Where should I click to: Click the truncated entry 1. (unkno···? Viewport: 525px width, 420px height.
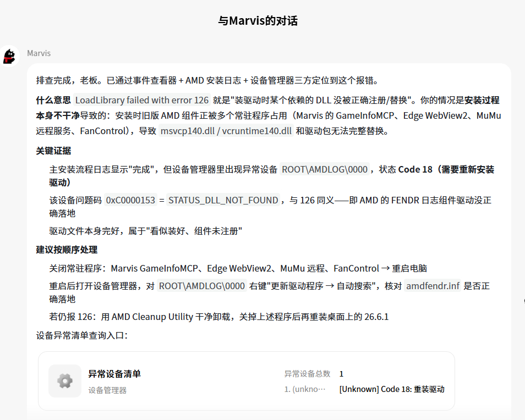point(305,389)
